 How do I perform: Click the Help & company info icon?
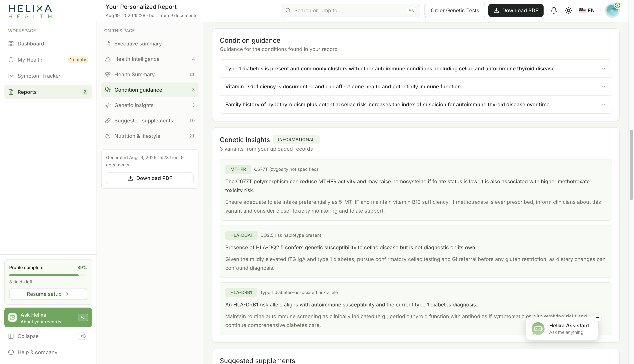coord(11,352)
